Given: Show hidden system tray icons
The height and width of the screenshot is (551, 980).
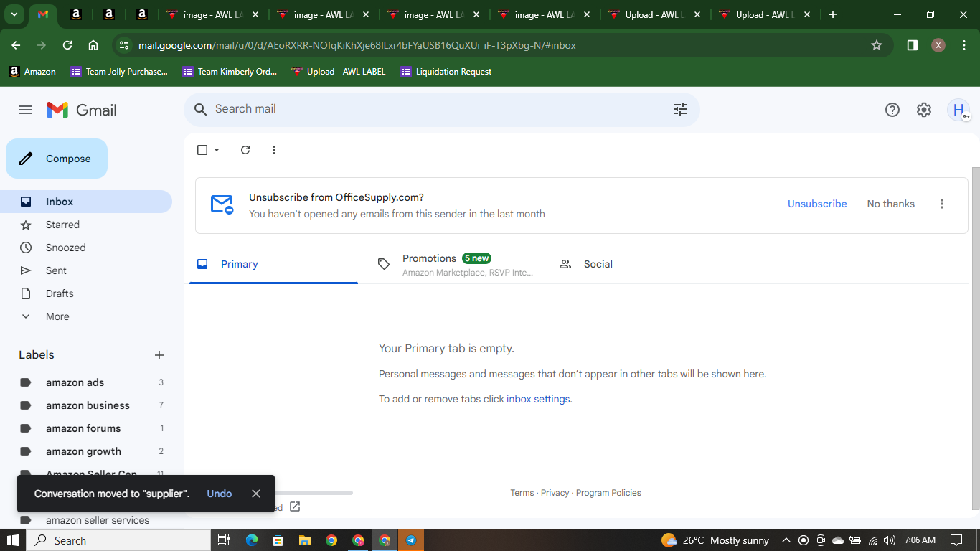Looking at the screenshot, I should pyautogui.click(x=786, y=540).
